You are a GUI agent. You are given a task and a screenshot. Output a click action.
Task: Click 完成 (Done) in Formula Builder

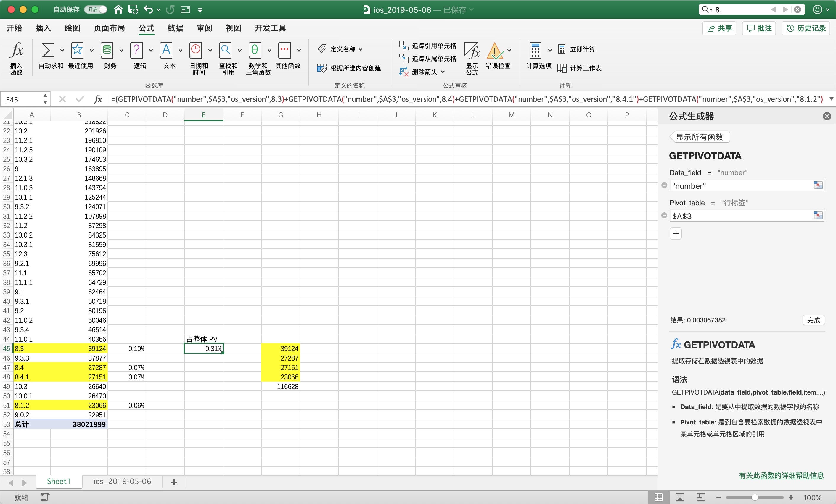click(x=813, y=320)
